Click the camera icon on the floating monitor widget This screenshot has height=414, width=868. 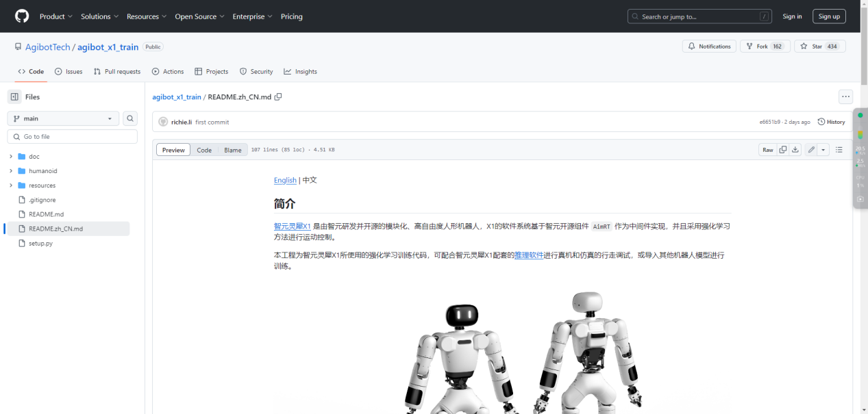coord(860,199)
